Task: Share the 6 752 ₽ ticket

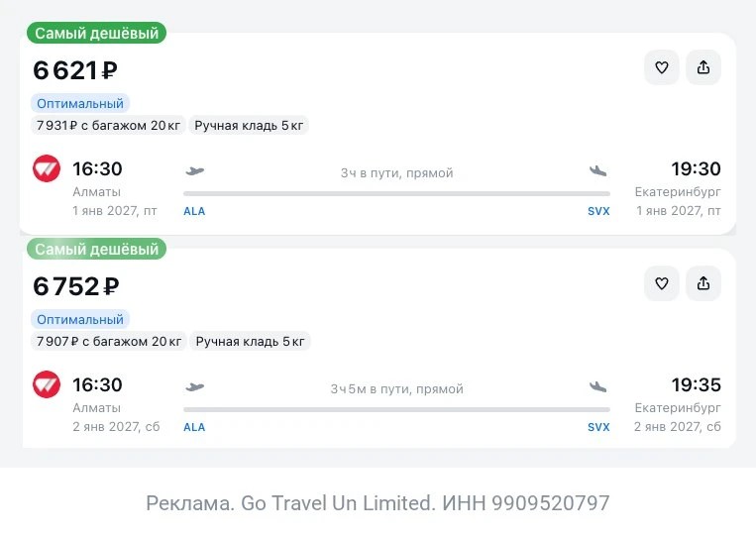Action: pyautogui.click(x=703, y=283)
